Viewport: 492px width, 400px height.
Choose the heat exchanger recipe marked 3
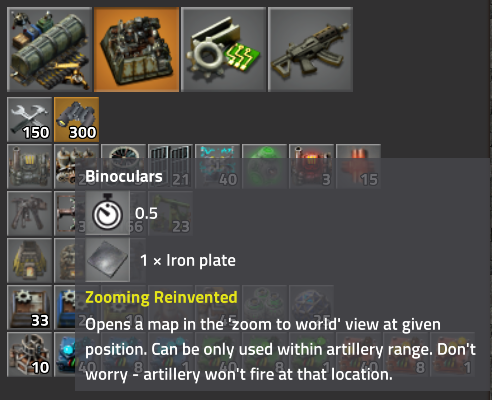click(x=312, y=167)
